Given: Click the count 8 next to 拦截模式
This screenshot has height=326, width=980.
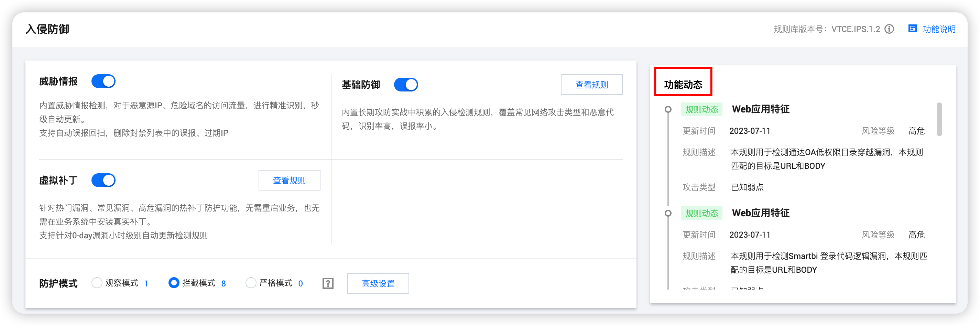Looking at the screenshot, I should [x=223, y=284].
